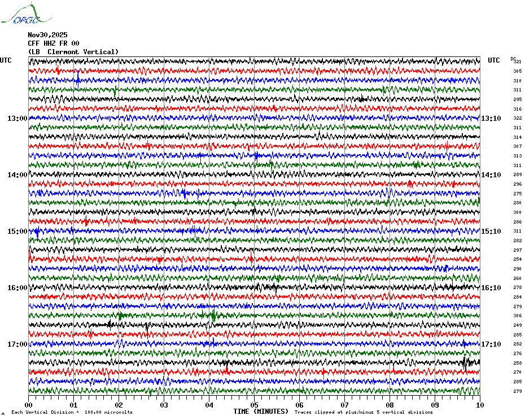525x420 pixels.
Task: Click the 17:10 time label
Action: tap(491, 344)
